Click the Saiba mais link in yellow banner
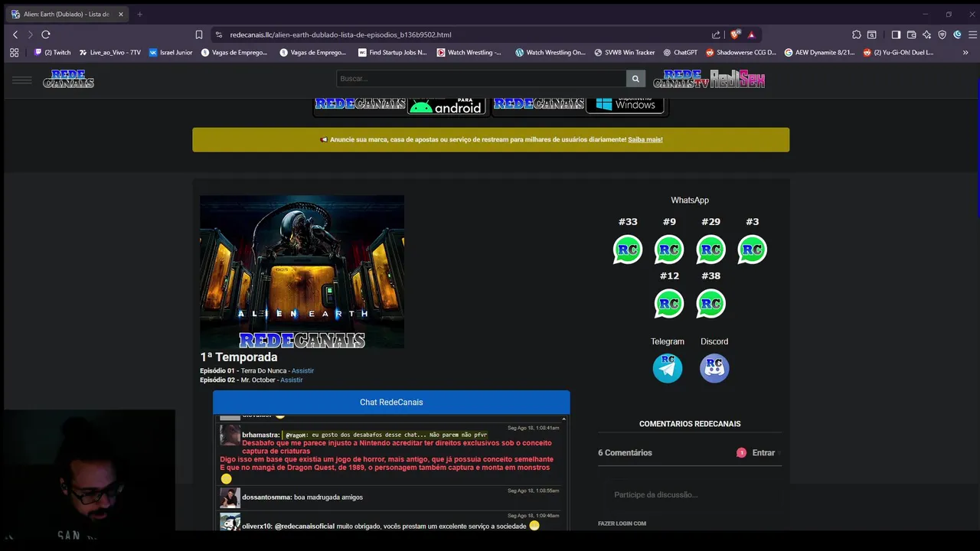 tap(645, 140)
